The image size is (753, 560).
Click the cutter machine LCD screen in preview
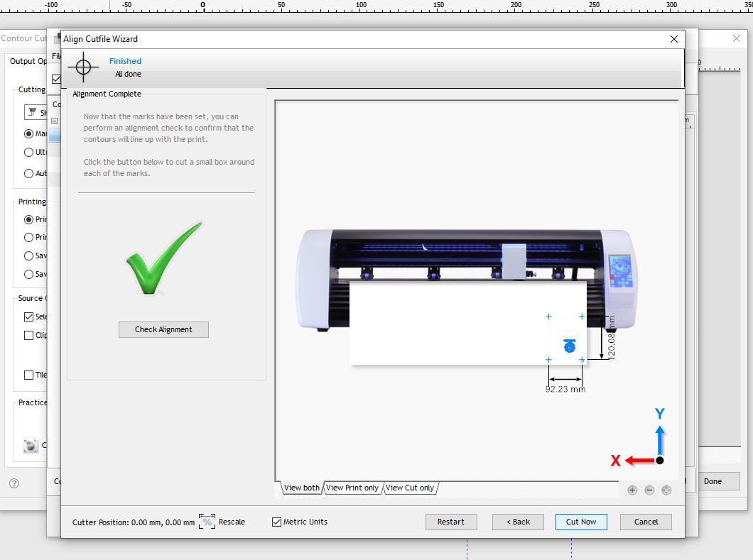[620, 271]
